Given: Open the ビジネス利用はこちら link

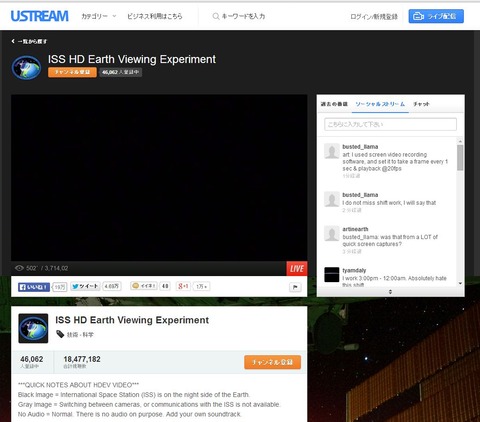Looking at the screenshot, I should [155, 16].
